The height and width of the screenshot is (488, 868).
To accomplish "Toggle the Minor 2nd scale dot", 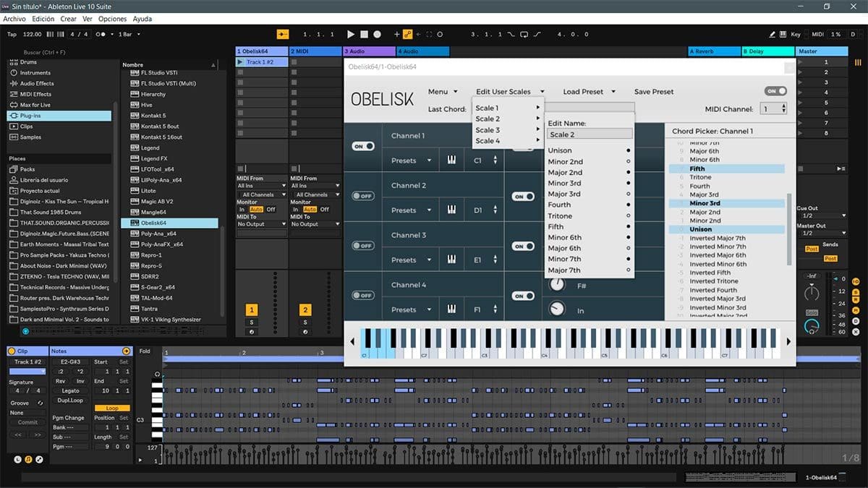I will tap(628, 162).
